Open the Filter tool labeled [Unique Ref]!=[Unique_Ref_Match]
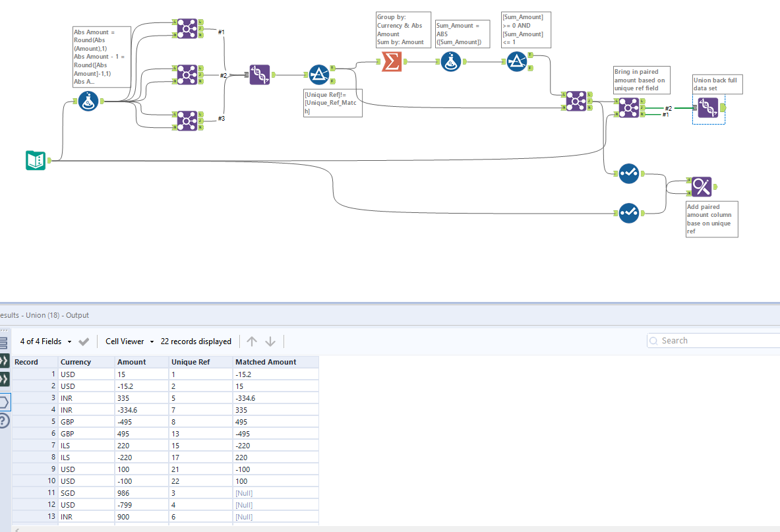 tap(319, 74)
